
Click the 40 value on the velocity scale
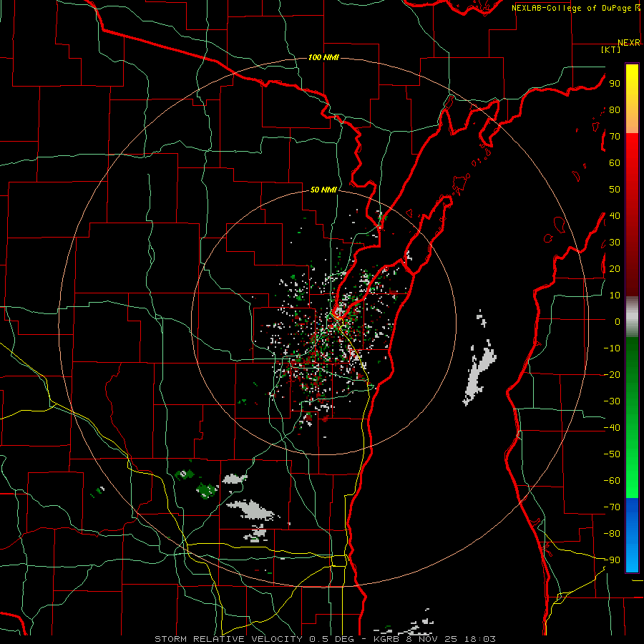coord(615,215)
